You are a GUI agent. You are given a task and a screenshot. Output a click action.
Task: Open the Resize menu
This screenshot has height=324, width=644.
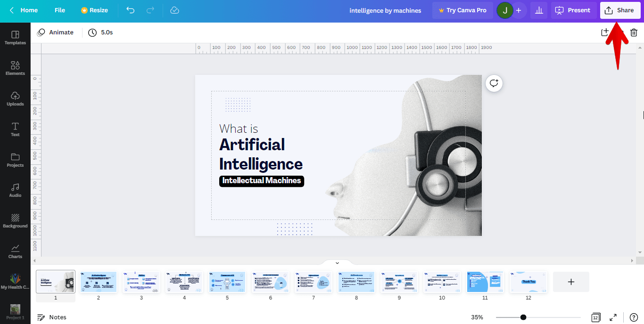(94, 10)
